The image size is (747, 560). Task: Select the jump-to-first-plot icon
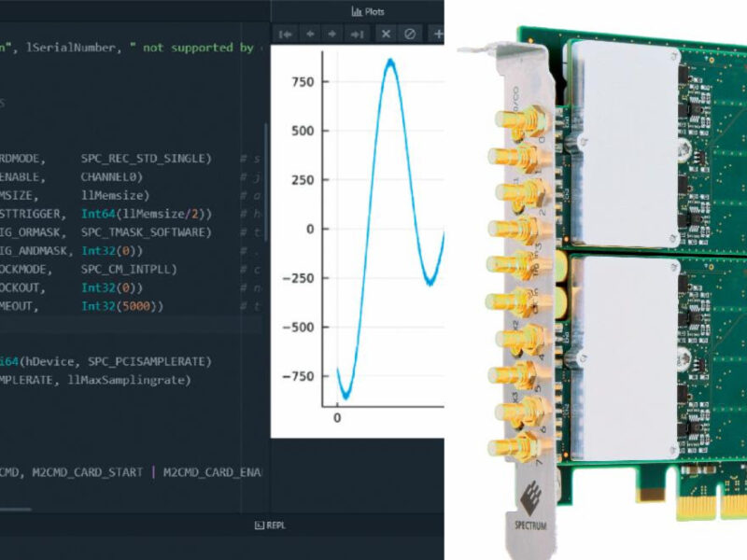tap(285, 34)
